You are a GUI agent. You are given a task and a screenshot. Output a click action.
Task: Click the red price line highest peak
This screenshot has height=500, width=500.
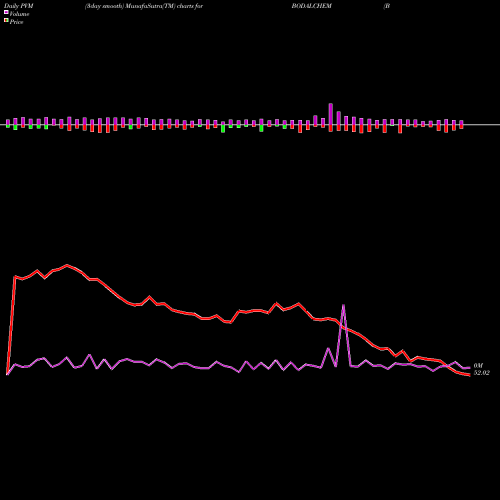tap(67, 265)
